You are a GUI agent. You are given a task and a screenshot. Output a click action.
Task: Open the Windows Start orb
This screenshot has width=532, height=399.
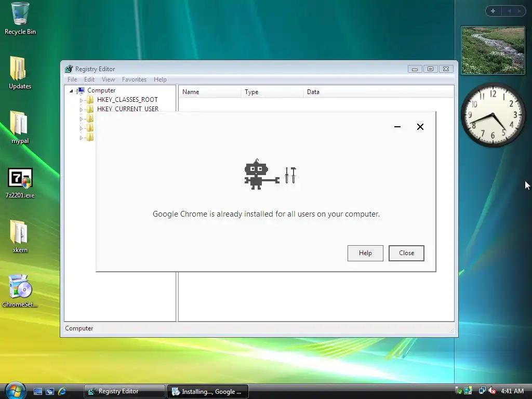(x=15, y=391)
